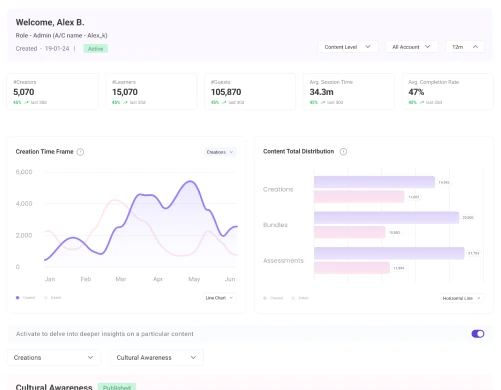Open Creations filter in Creation Time Frame
Viewport: 501px width, 390px height.
pyautogui.click(x=220, y=152)
